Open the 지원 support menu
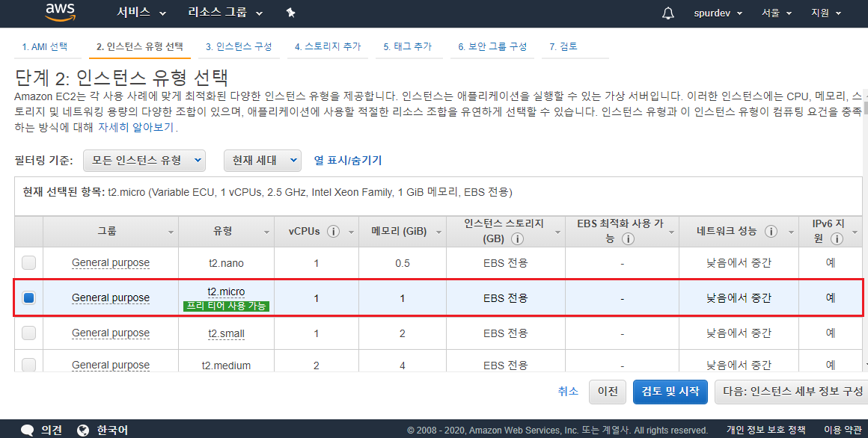 tap(827, 13)
